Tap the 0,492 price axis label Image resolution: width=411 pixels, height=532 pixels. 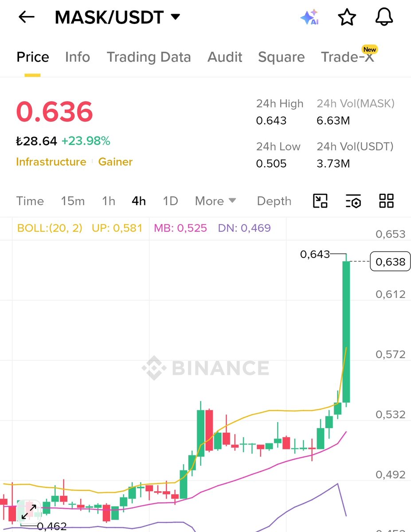390,475
